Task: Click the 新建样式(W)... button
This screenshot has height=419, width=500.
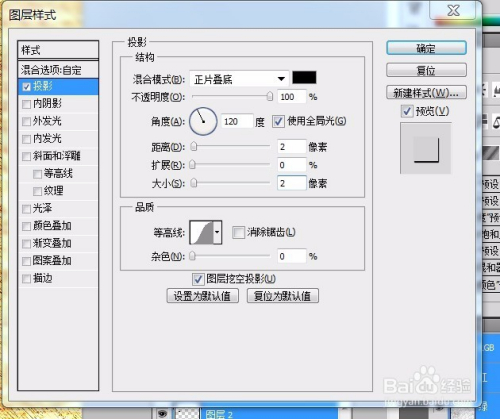Action: coord(426,93)
